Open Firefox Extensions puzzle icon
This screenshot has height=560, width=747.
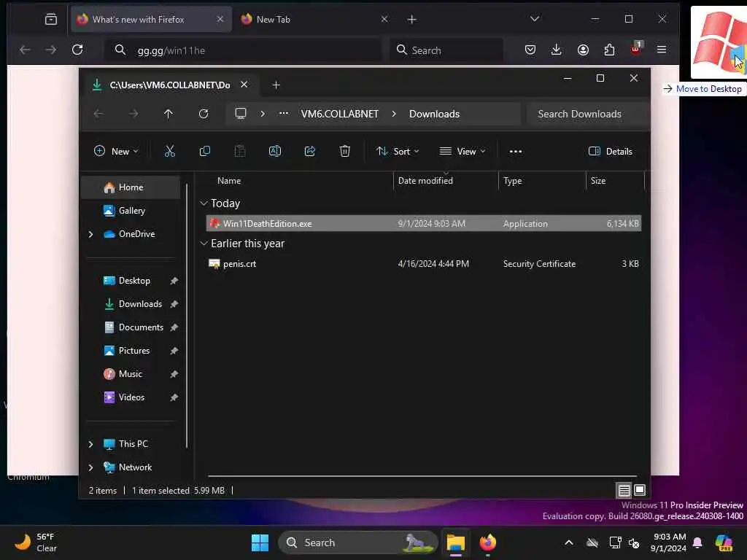pos(609,50)
